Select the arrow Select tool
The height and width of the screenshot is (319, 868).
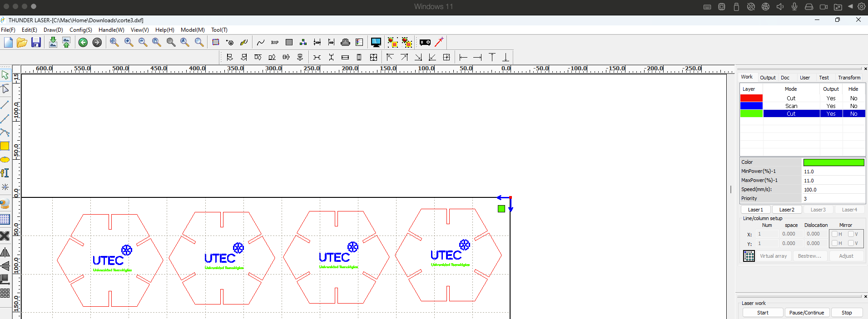click(x=5, y=75)
